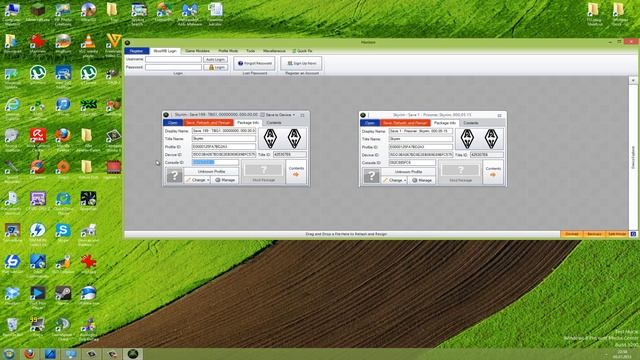Click the Forgot Password button
The height and width of the screenshot is (360, 640).
tap(255, 63)
